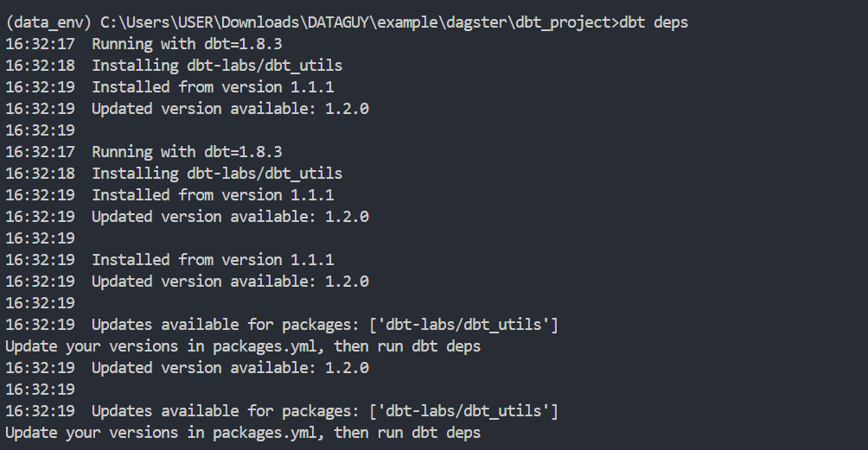Click the typed 'dbt deps' command
Viewport: 868px width, 450px height.
point(654,22)
